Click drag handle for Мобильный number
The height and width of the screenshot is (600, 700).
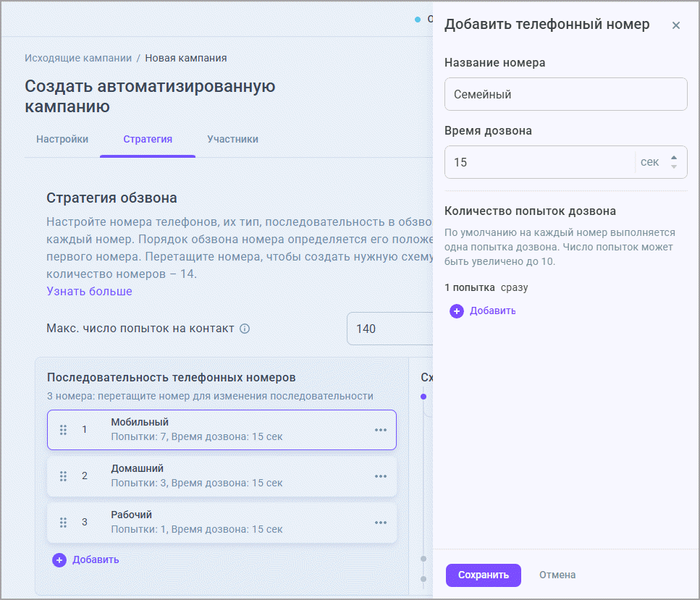click(63, 430)
